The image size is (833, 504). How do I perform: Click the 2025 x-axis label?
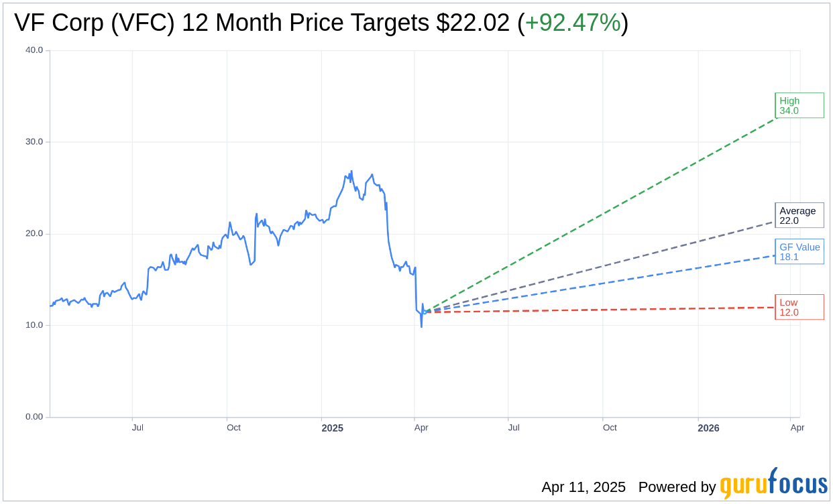coord(332,428)
